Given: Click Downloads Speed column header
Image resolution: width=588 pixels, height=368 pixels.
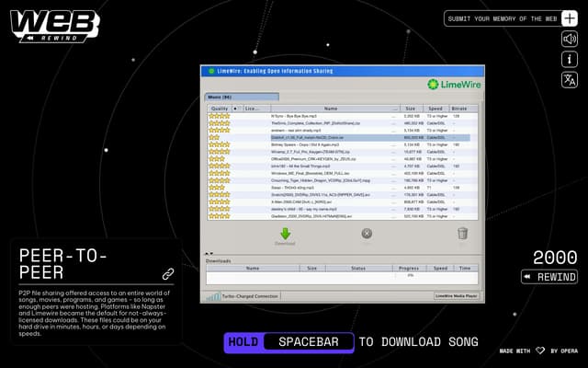Looking at the screenshot, I should [x=441, y=268].
